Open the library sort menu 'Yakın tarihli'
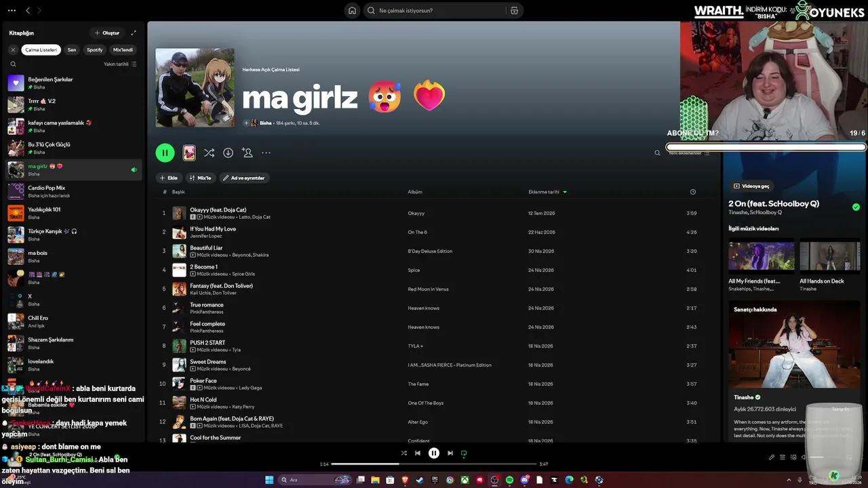The height and width of the screenshot is (488, 868). click(120, 64)
